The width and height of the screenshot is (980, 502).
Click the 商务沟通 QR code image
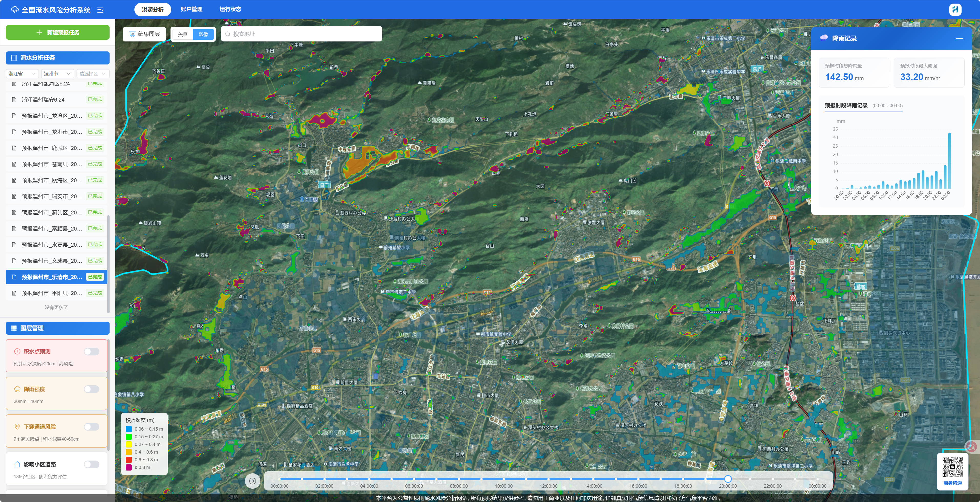[953, 467]
